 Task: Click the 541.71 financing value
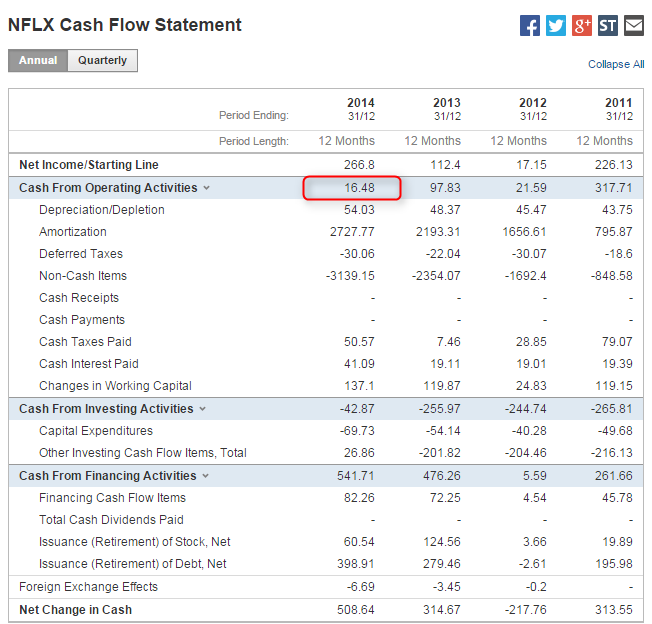click(356, 476)
